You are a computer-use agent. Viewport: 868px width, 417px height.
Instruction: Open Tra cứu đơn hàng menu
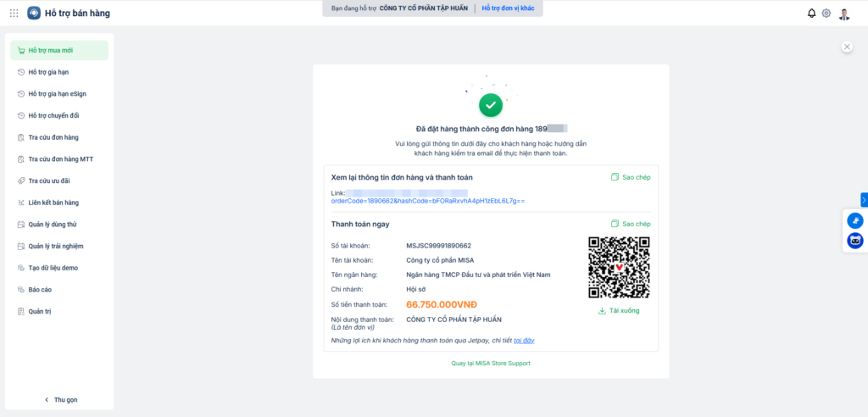(x=53, y=137)
